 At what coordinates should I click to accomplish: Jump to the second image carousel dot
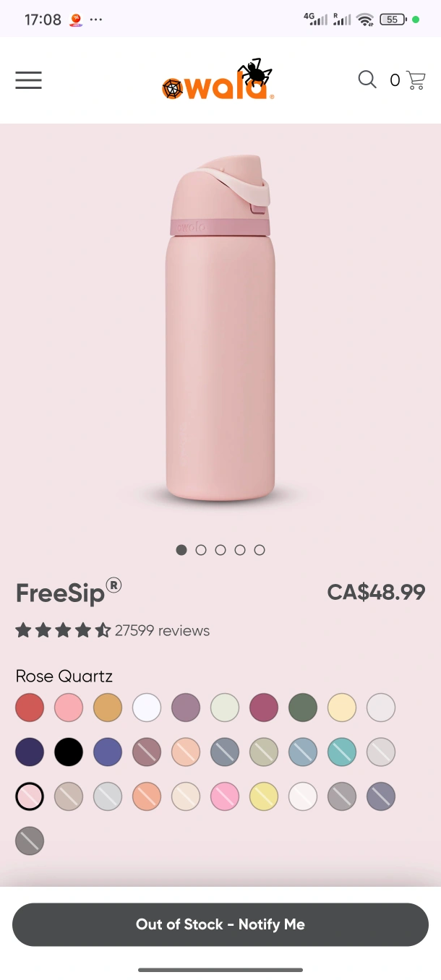(201, 550)
